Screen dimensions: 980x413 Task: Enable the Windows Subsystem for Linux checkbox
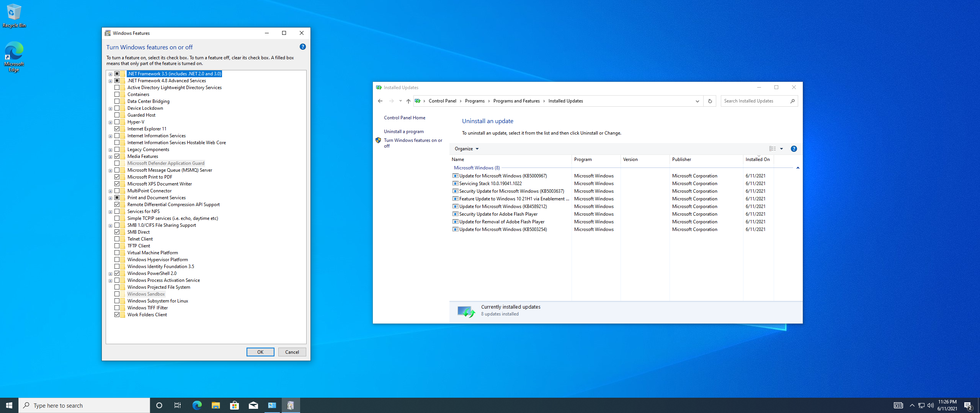click(x=116, y=300)
